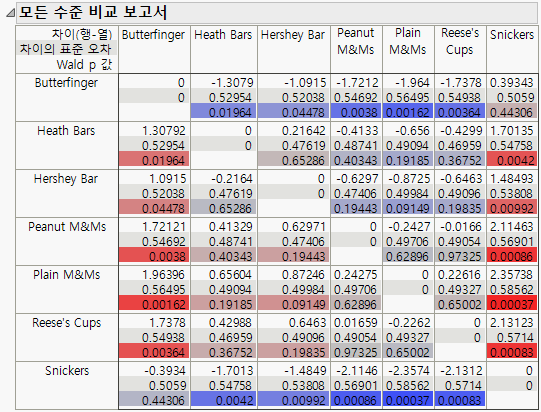The width and height of the screenshot is (541, 412).
Task: Select the Reese's Cups row label
Action: (67, 323)
